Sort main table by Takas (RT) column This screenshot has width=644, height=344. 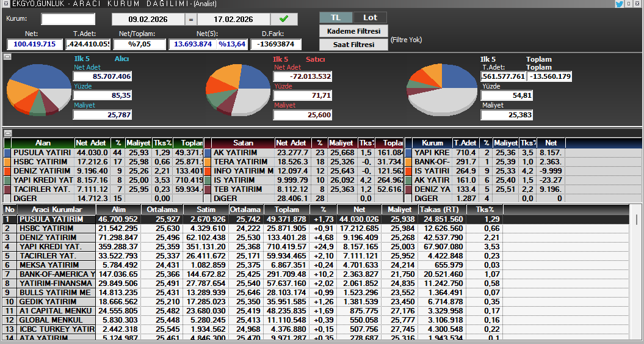click(x=442, y=210)
